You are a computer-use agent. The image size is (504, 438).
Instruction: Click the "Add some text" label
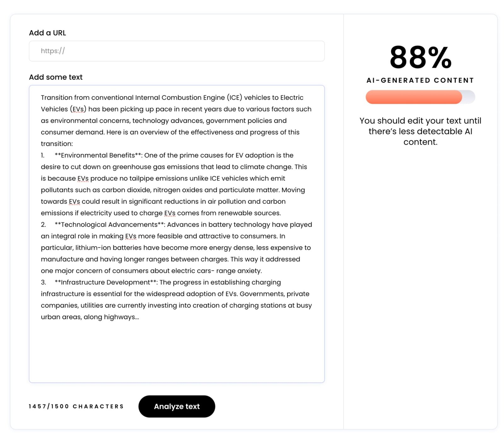[x=56, y=77]
